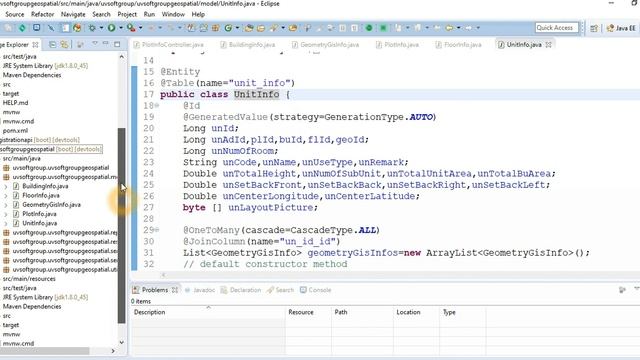The image size is (640, 360).
Task: Click the Open Perspective icon
Action: click(594, 28)
